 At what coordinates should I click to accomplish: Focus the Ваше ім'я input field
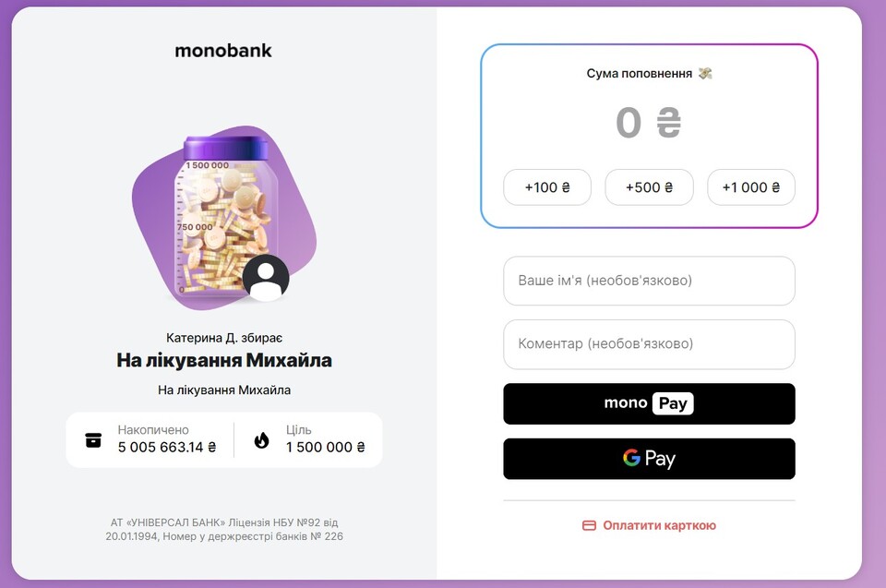(649, 281)
